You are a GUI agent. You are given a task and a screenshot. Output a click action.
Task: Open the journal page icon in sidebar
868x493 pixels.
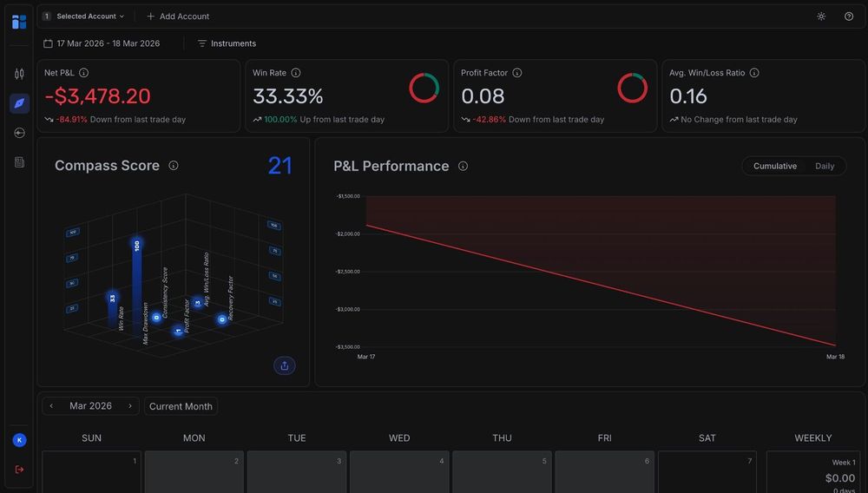coord(19,162)
